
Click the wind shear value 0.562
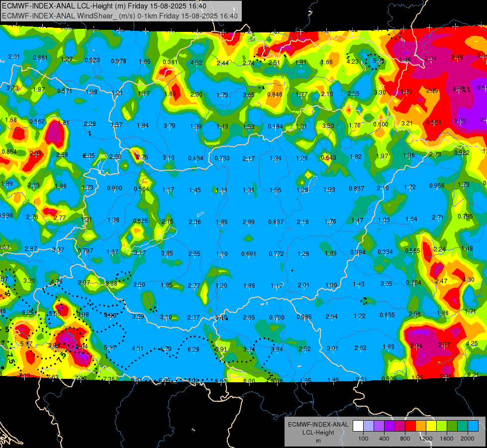pos(37,121)
